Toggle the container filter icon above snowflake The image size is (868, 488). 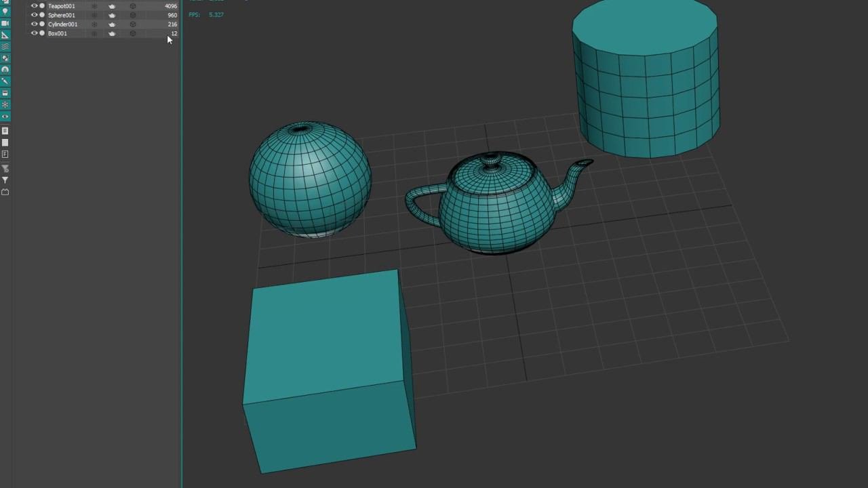pyautogui.click(x=5, y=93)
